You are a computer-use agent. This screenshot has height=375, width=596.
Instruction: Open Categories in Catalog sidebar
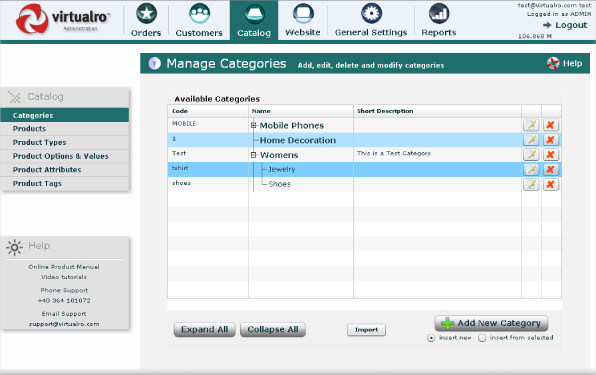pyautogui.click(x=65, y=115)
